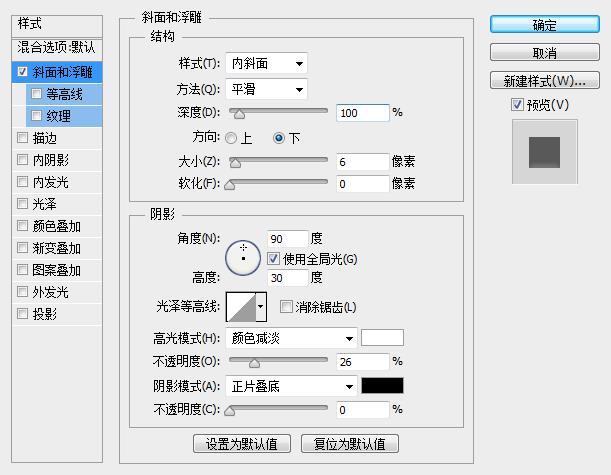Open the white highlight color swatch
Viewport: 611px width, 475px height.
point(382,337)
